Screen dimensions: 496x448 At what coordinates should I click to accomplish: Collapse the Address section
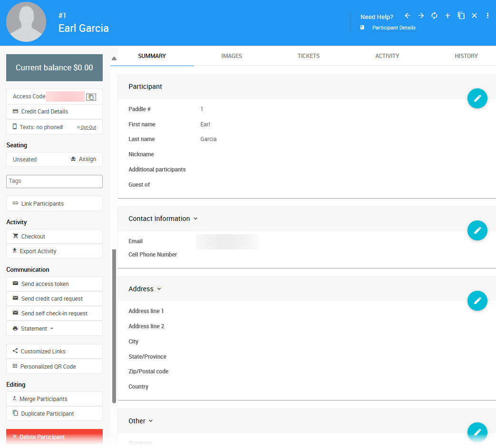[x=159, y=289]
